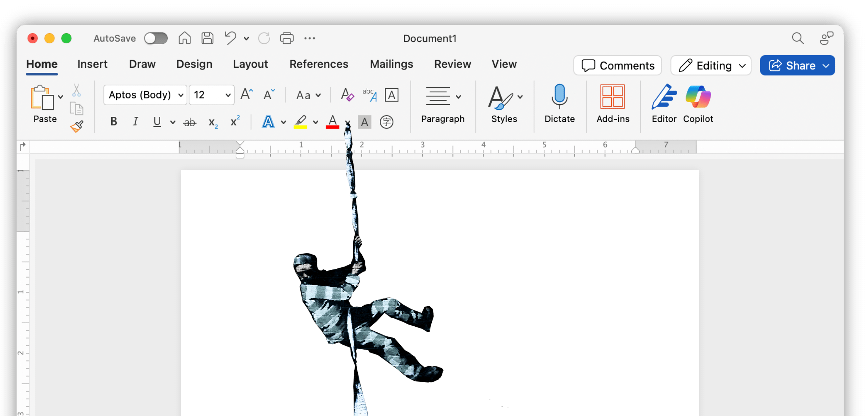Viewport: 868px width, 416px height.
Task: Enable the AutoSave switch
Action: click(x=156, y=38)
